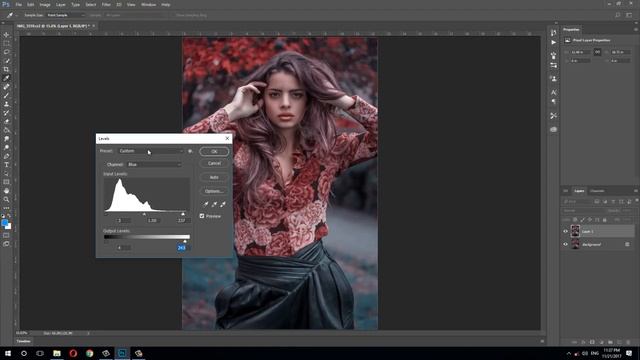Select the Pen tool
The image size is (640, 360).
[x=6, y=156]
